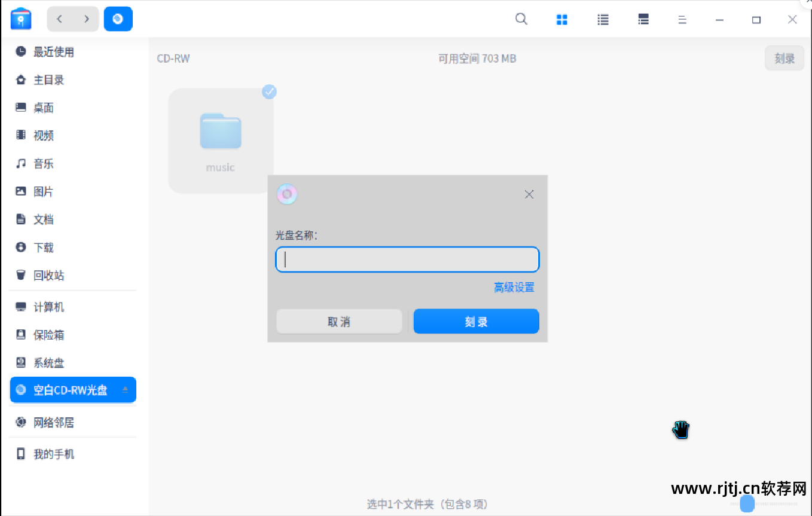812x516 pixels.
Task: Go forward with the right arrow
Action: [x=87, y=19]
